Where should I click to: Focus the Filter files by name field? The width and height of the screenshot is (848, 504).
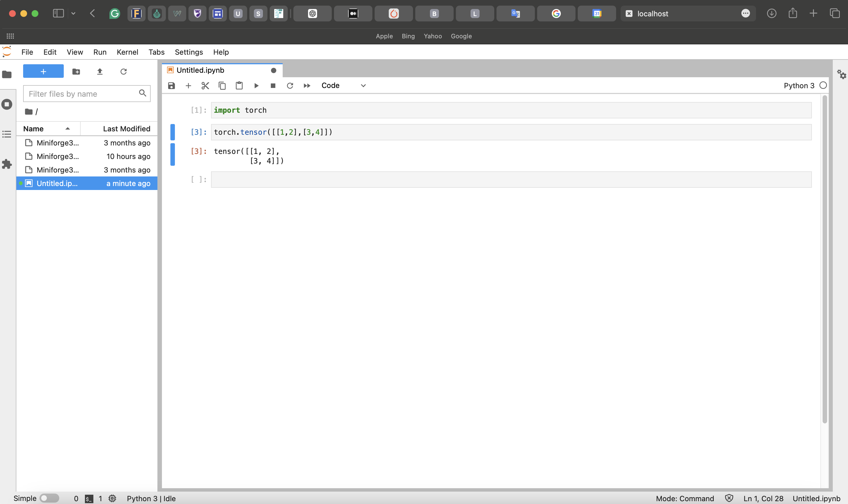(87, 94)
